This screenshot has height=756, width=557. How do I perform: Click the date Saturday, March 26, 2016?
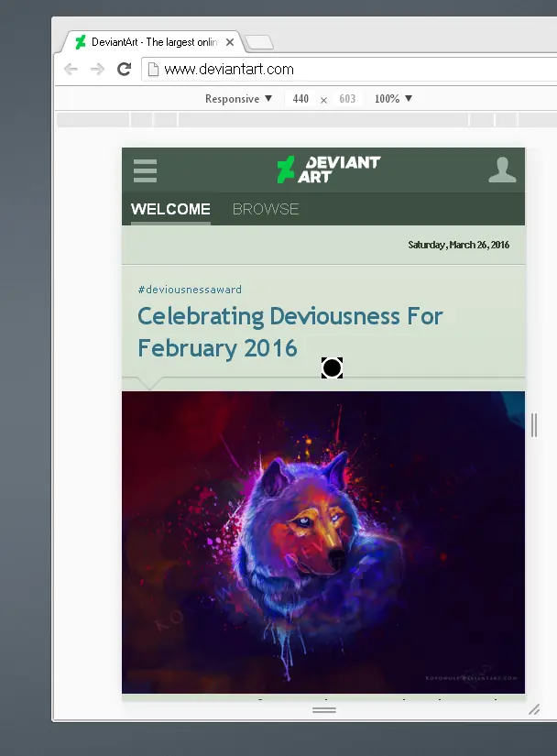(458, 245)
